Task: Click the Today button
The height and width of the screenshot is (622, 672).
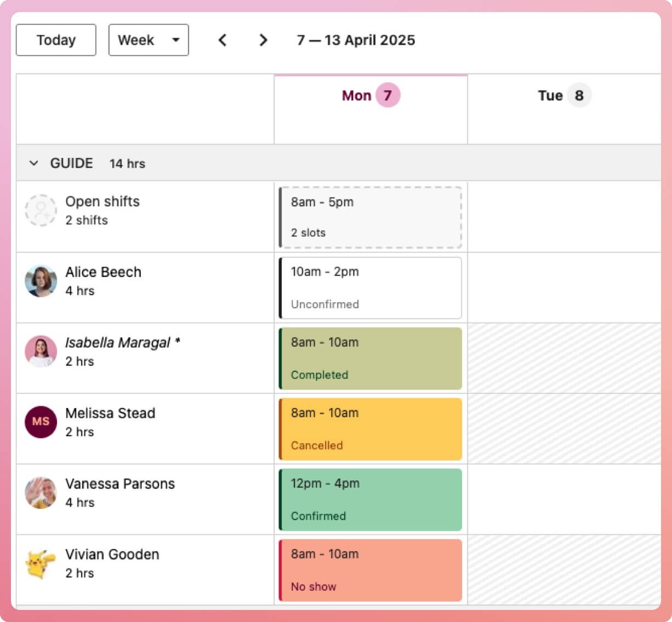Action: click(x=56, y=40)
